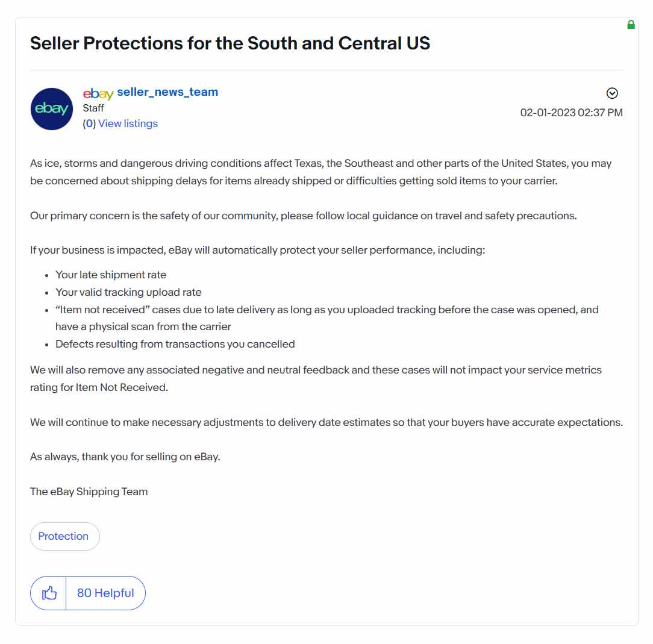This screenshot has height=644, width=653.
Task: Click the 'Our primary concern' paragraph
Action: pyautogui.click(x=303, y=216)
